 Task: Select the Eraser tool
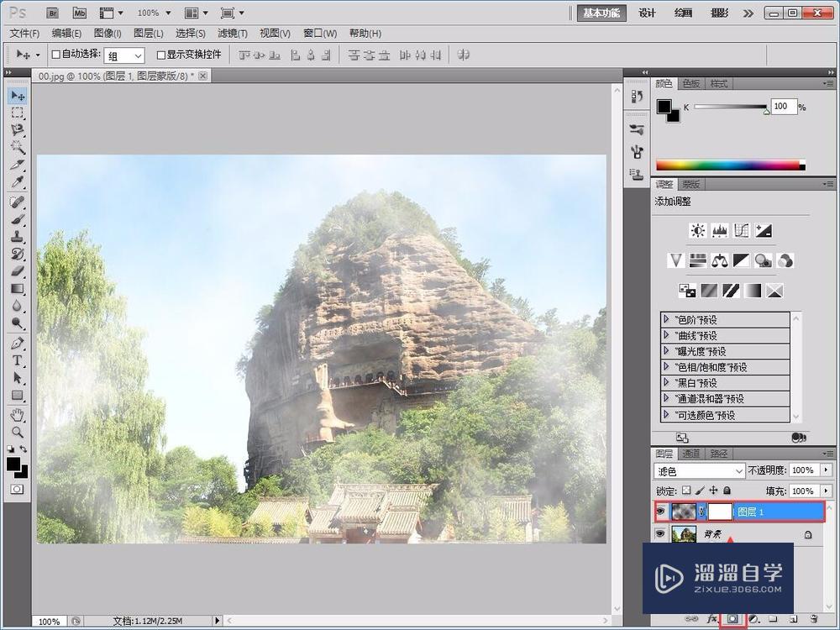(18, 270)
